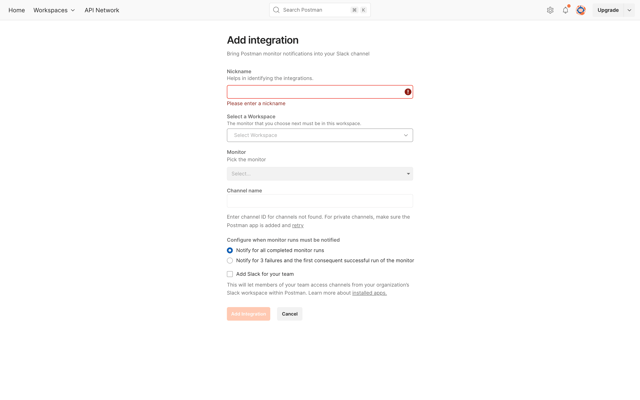This screenshot has height=400, width=640.
Task: Open the Select Workspace dropdown
Action: tap(320, 135)
